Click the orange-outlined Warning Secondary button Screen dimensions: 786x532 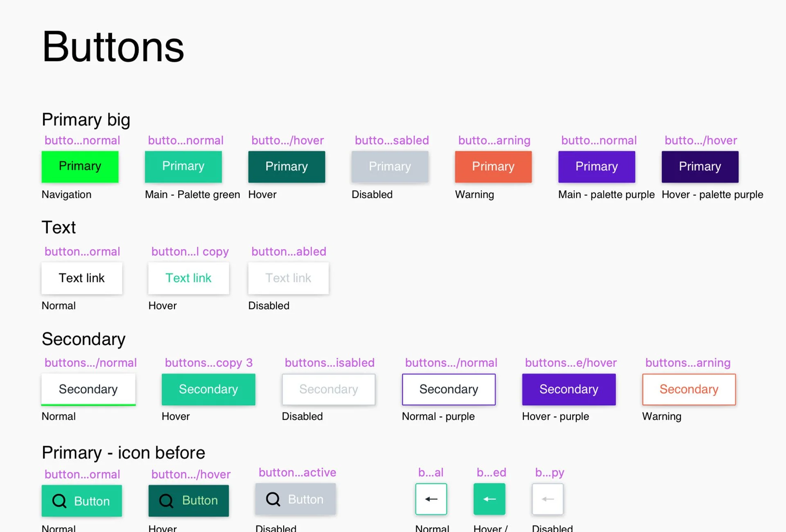click(x=689, y=389)
